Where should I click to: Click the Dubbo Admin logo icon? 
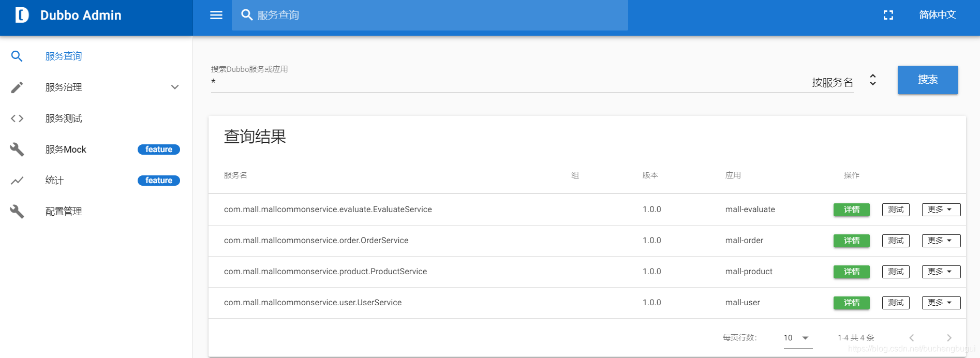pyautogui.click(x=22, y=15)
